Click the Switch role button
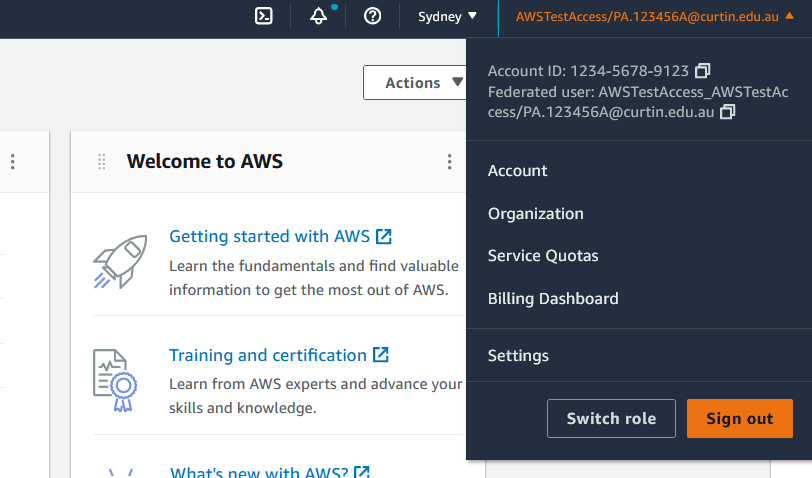Image resolution: width=812 pixels, height=478 pixels. coord(611,418)
